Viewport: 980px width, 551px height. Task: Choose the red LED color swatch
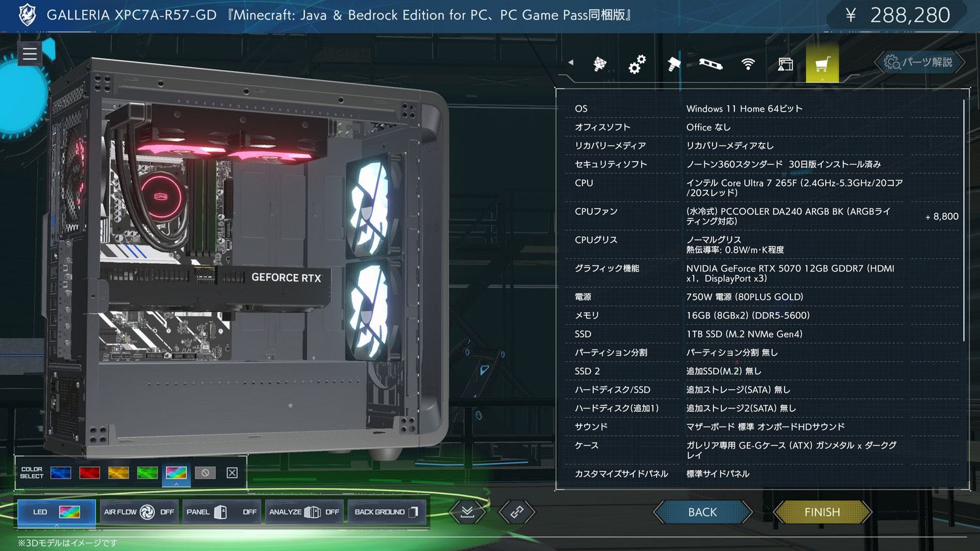90,473
